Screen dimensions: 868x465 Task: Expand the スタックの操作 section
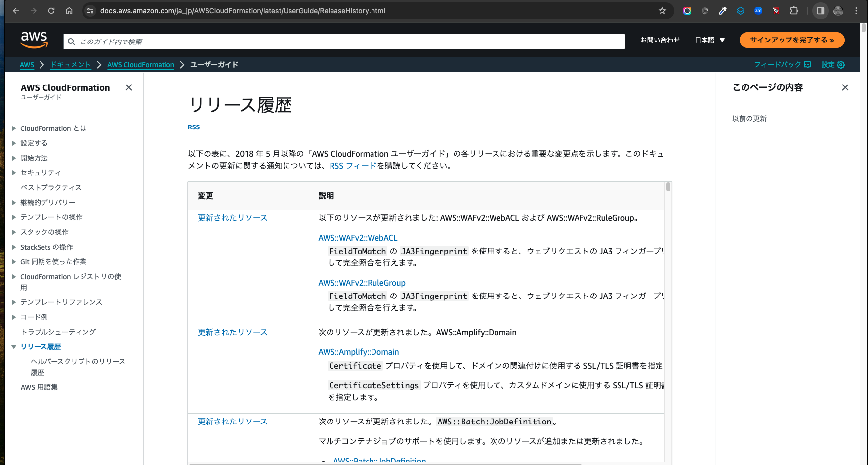14,232
